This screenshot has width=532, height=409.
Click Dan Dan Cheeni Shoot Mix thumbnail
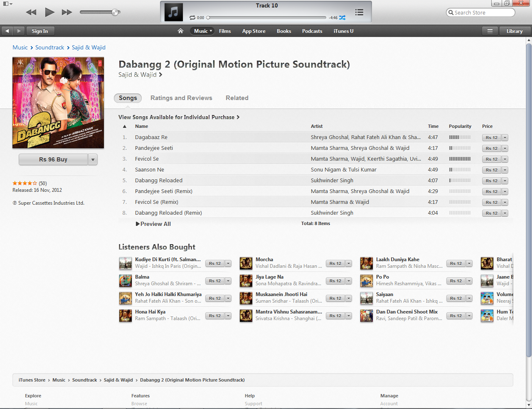tap(367, 316)
